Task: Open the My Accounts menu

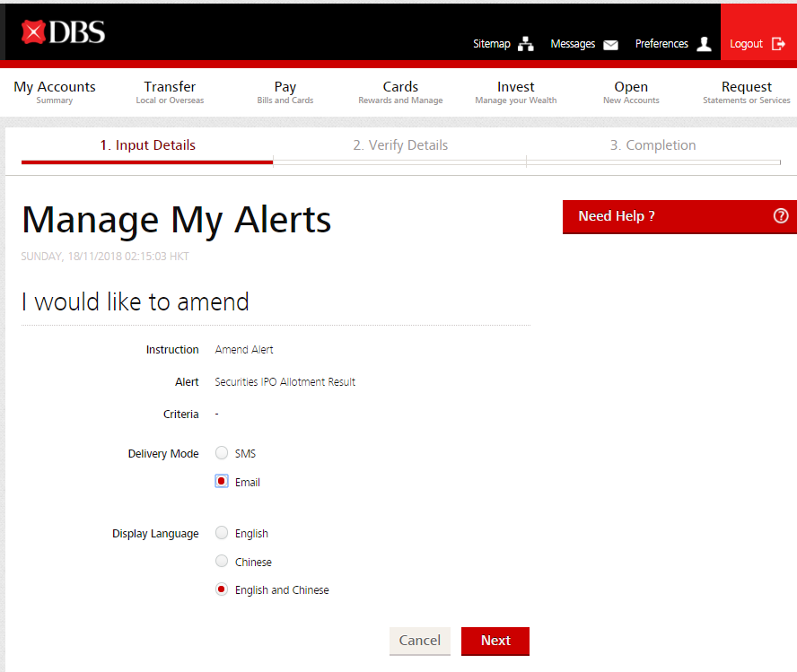Action: tap(55, 92)
